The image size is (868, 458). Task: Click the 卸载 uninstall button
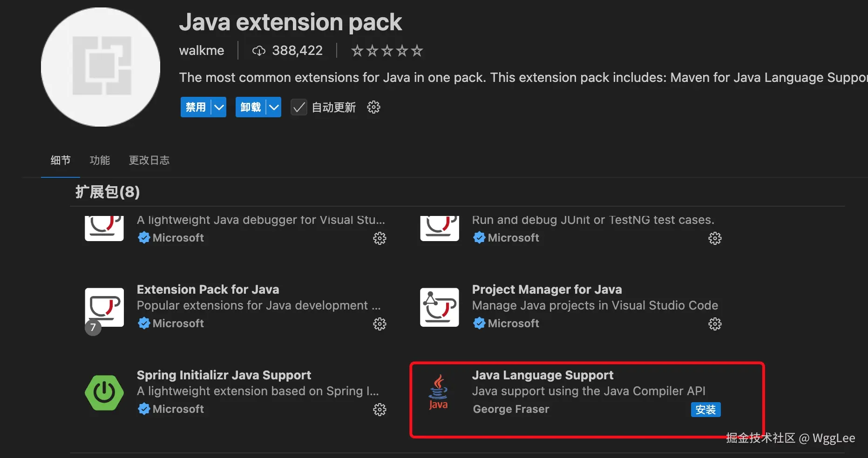251,108
